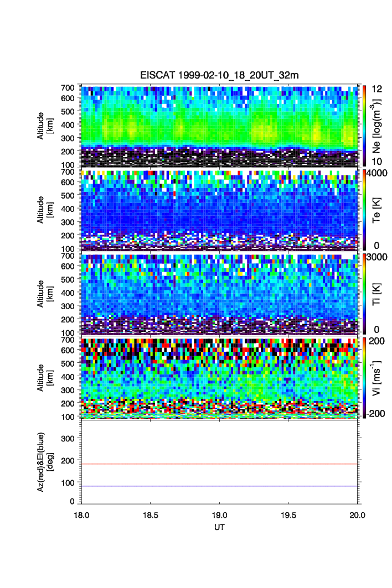
Task: Click the Ti [K] color bar label
Action: click(x=380, y=293)
